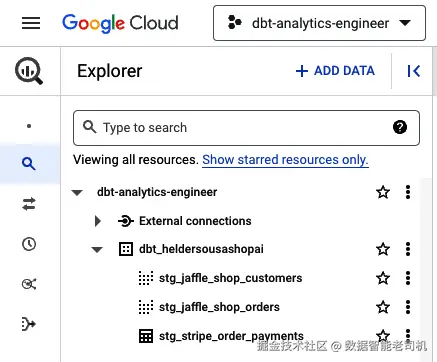Open the main navigation hamburger menu

[x=31, y=23]
